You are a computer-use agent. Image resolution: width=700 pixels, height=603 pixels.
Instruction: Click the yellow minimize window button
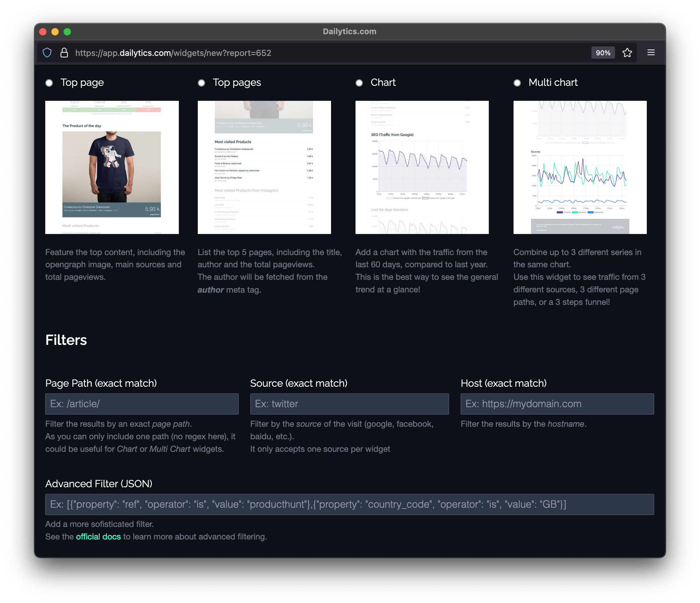click(x=55, y=32)
